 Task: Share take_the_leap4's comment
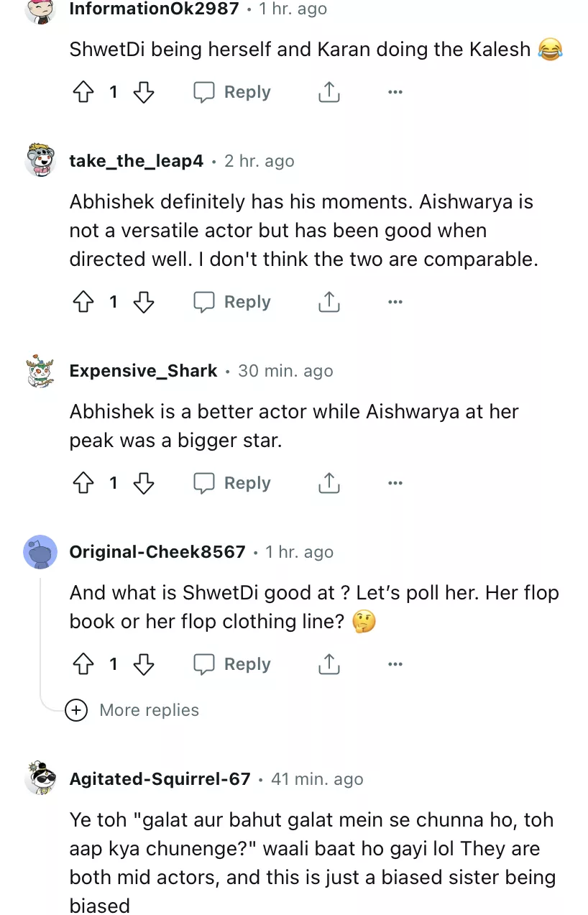pos(329,302)
